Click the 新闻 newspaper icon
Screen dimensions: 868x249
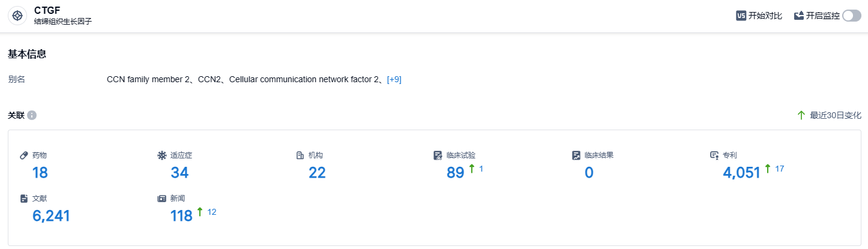(x=161, y=198)
